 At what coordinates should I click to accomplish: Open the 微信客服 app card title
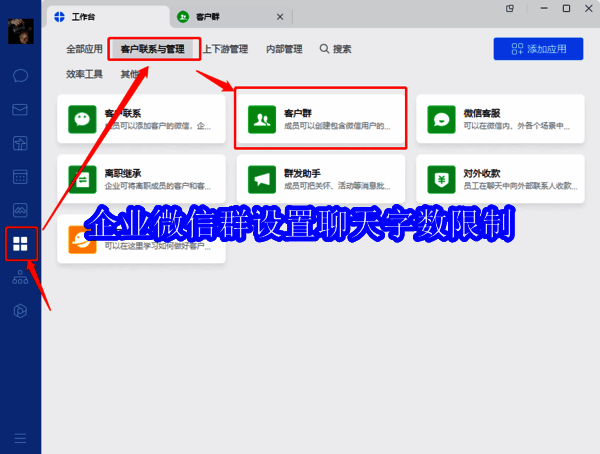482,113
